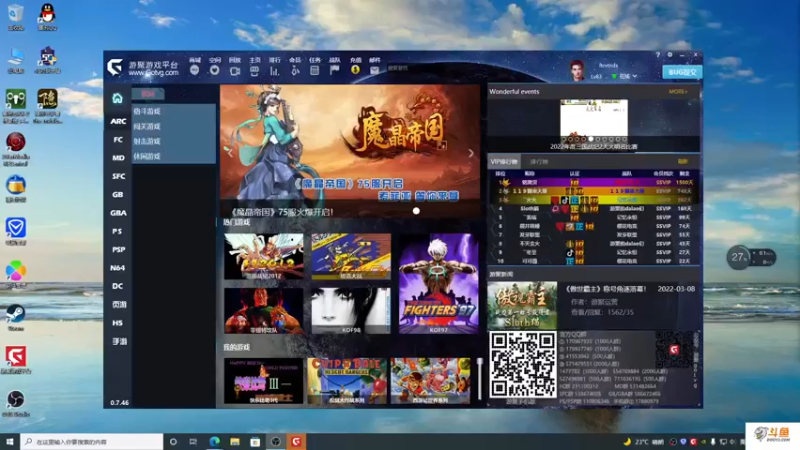Click the large QR code image
The width and height of the screenshot is (800, 450).
coord(522,364)
